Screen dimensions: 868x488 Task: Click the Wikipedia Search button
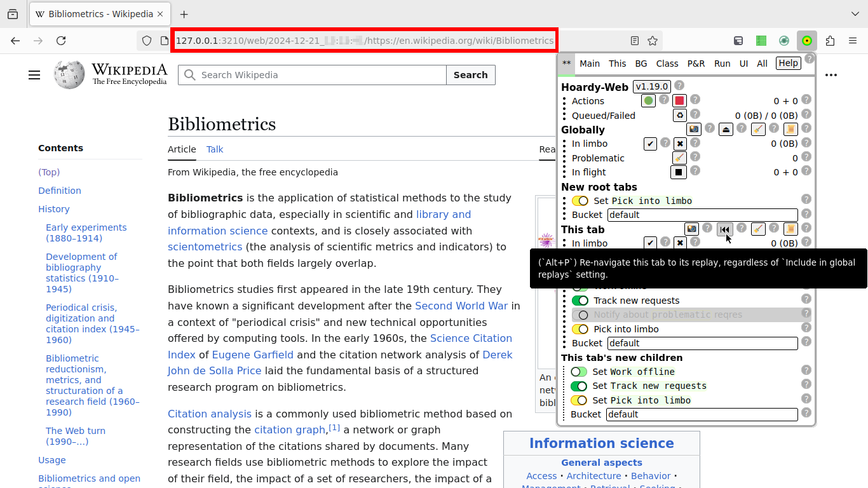[470, 75]
